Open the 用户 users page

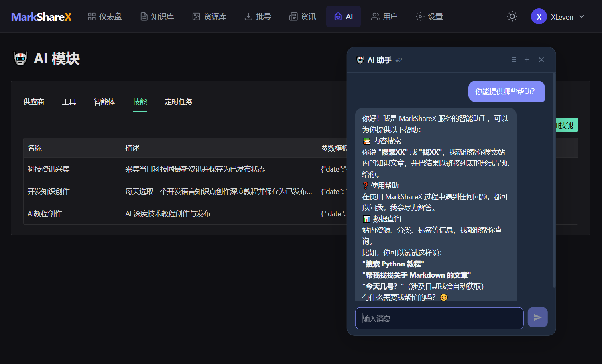(384, 16)
